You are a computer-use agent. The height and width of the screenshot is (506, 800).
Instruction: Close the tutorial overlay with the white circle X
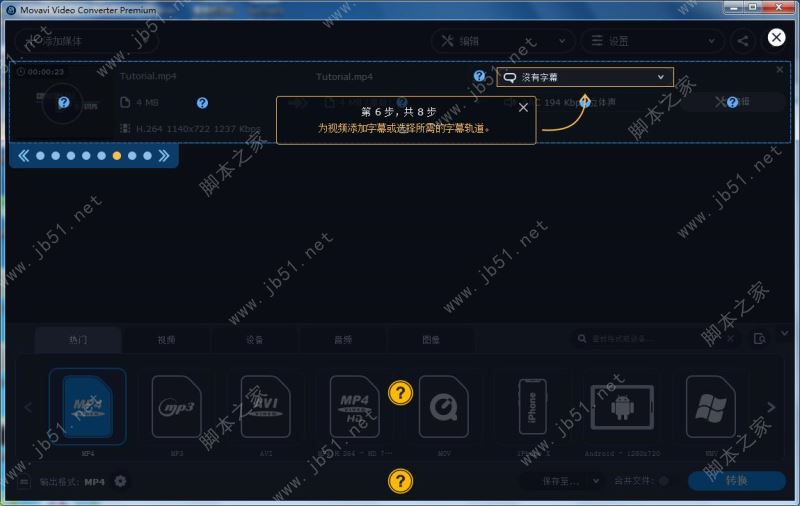point(776,37)
